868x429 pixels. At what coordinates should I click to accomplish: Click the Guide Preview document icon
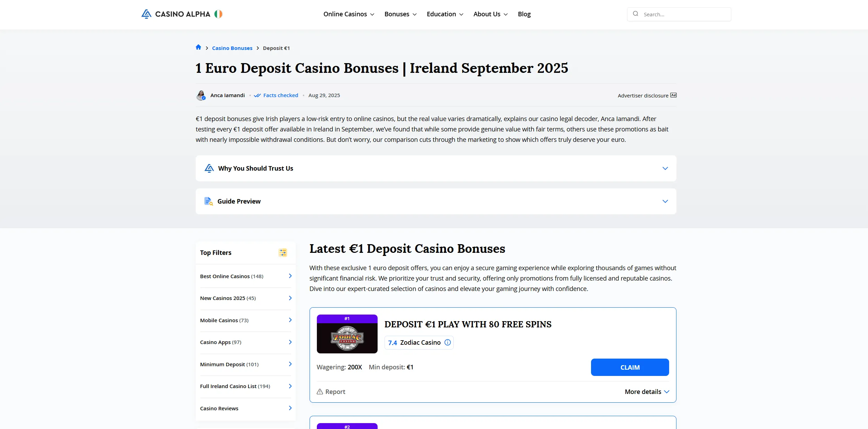[208, 201]
